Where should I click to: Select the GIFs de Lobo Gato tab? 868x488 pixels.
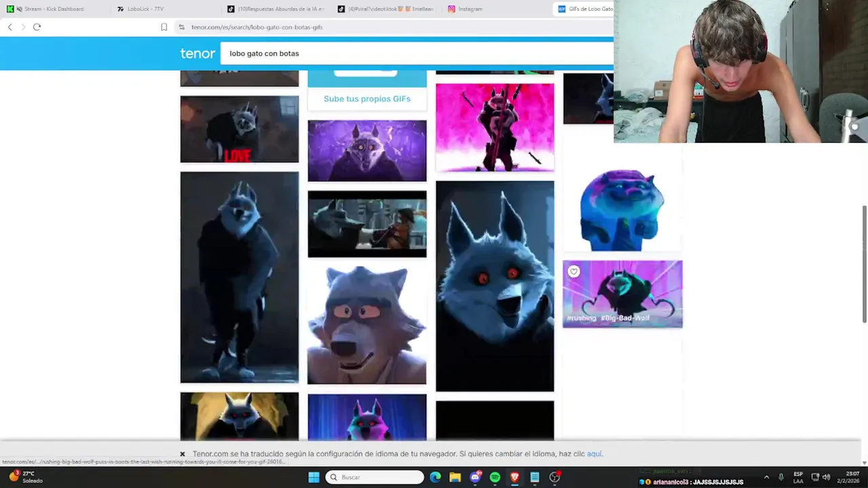(x=584, y=9)
